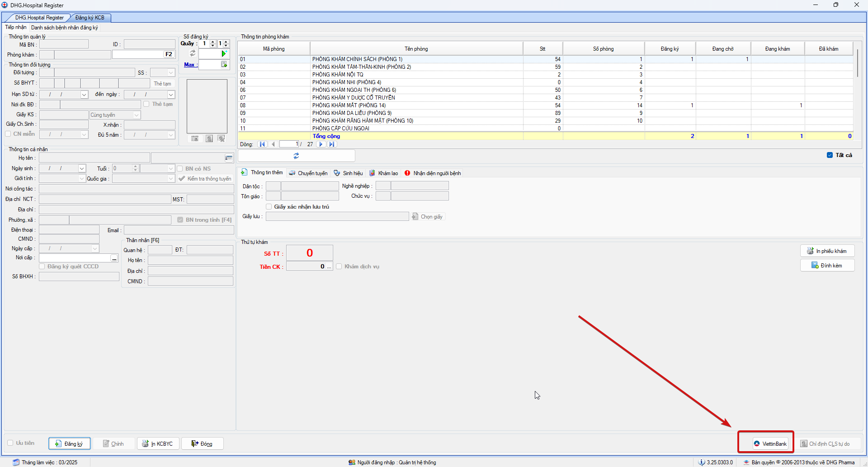Click the DHG Hospital Register title bar app icon
The width and height of the screenshot is (868, 467).
[5, 5]
